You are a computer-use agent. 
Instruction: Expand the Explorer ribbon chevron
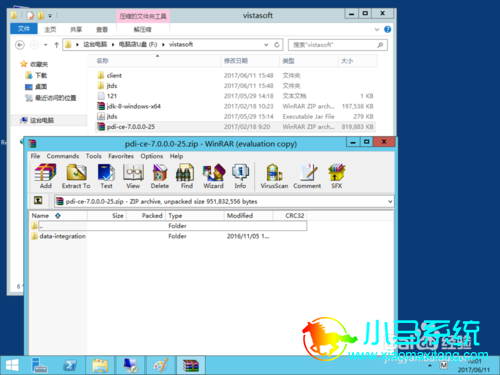click(377, 29)
